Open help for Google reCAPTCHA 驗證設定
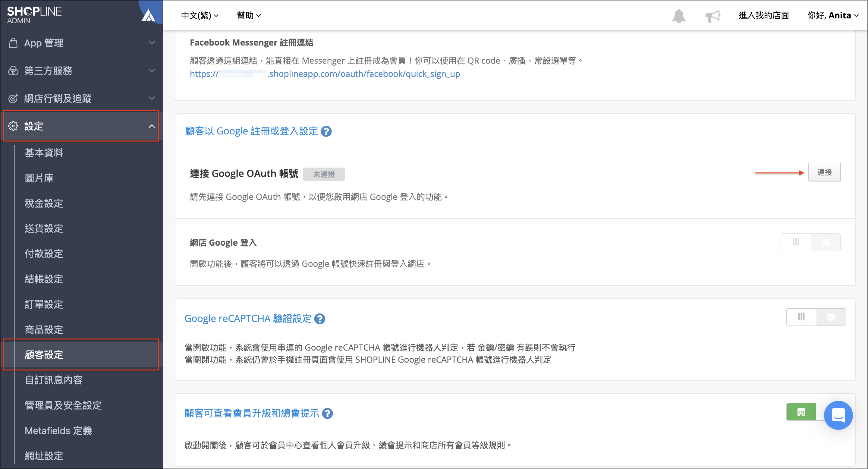Image resolution: width=868 pixels, height=469 pixels. (319, 319)
